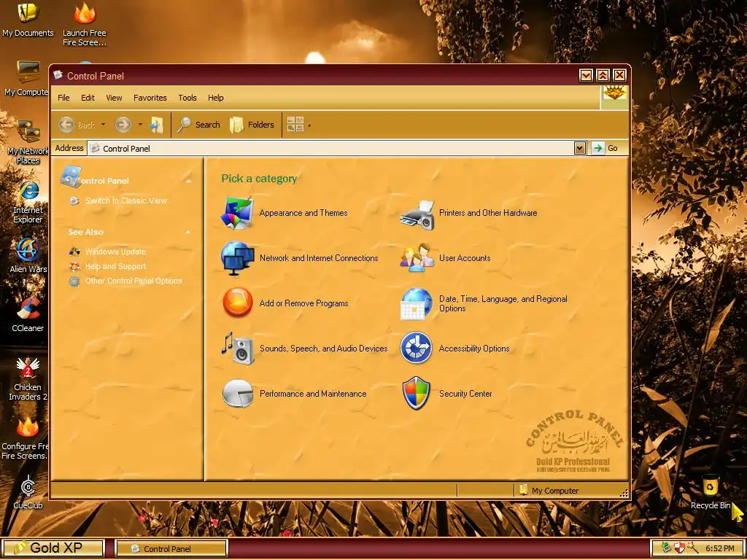
Task: Open the Edit menu
Action: pos(88,98)
